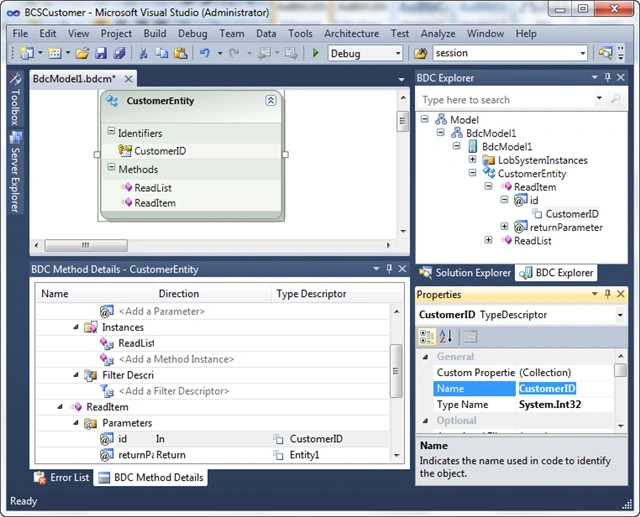
Task: Click Add a Filter Descriptor entry
Action: [174, 391]
